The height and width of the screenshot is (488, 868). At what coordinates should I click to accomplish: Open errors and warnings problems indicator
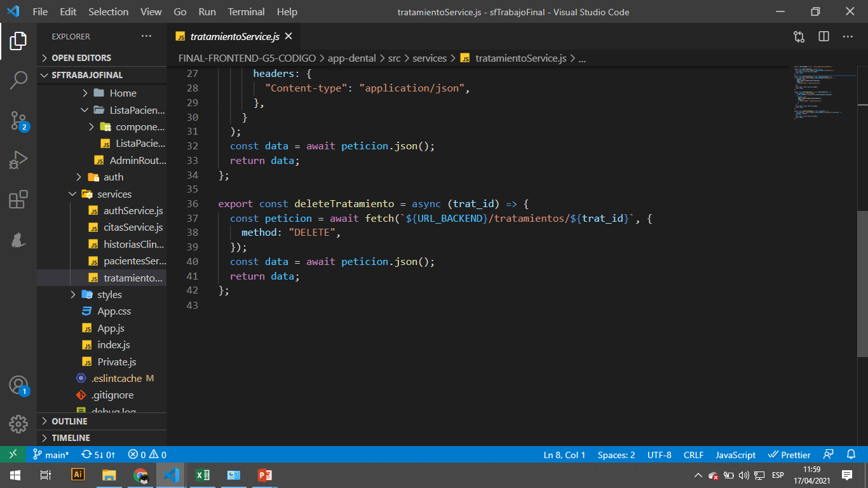[x=147, y=454]
